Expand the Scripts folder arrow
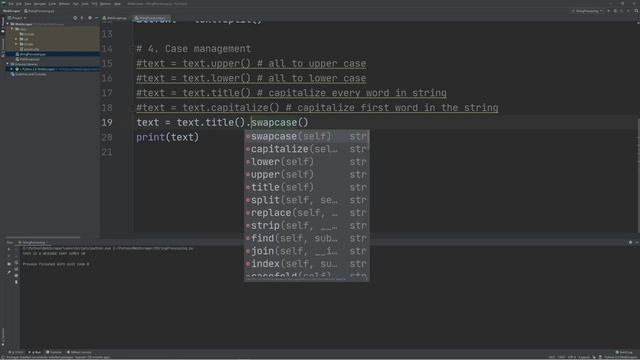640x360 pixels. click(16, 44)
